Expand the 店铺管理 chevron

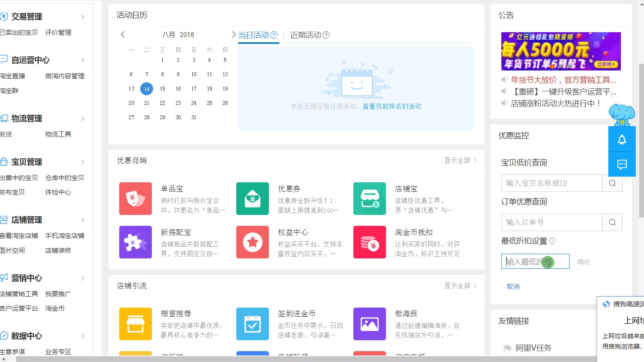(x=83, y=220)
